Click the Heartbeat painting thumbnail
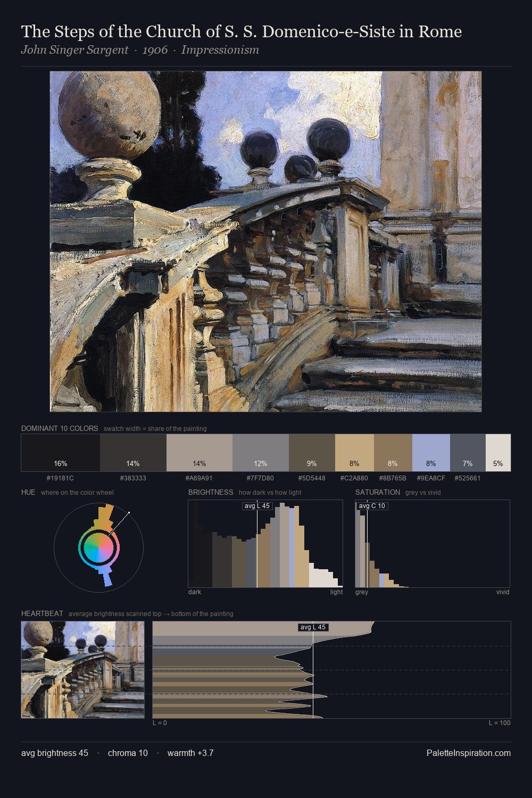The height and width of the screenshot is (798, 532). 82,670
